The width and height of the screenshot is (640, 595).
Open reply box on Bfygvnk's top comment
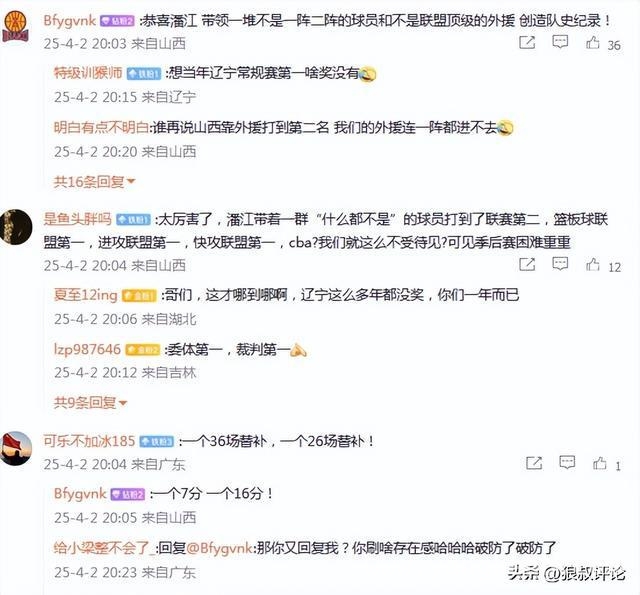click(x=560, y=42)
